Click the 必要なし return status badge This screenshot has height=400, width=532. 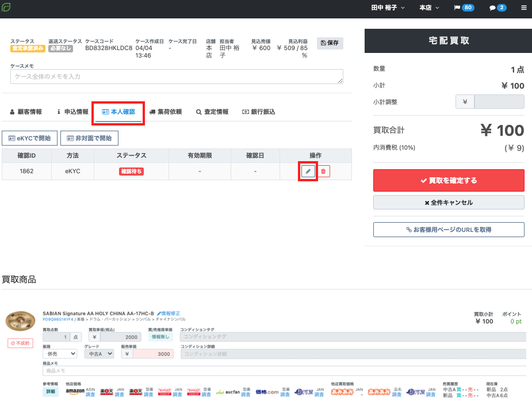click(61, 48)
